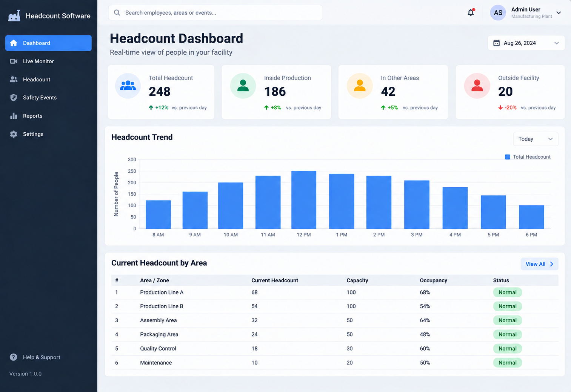Select the Assembly Area row name
This screenshot has width=571, height=392.
coord(158,320)
